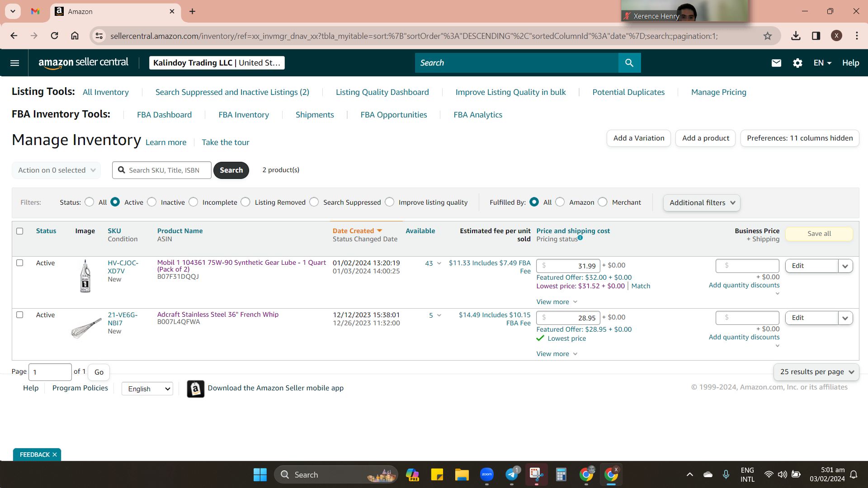Go to Listing Quality Dashboard
Image resolution: width=868 pixels, height=488 pixels.
(382, 92)
